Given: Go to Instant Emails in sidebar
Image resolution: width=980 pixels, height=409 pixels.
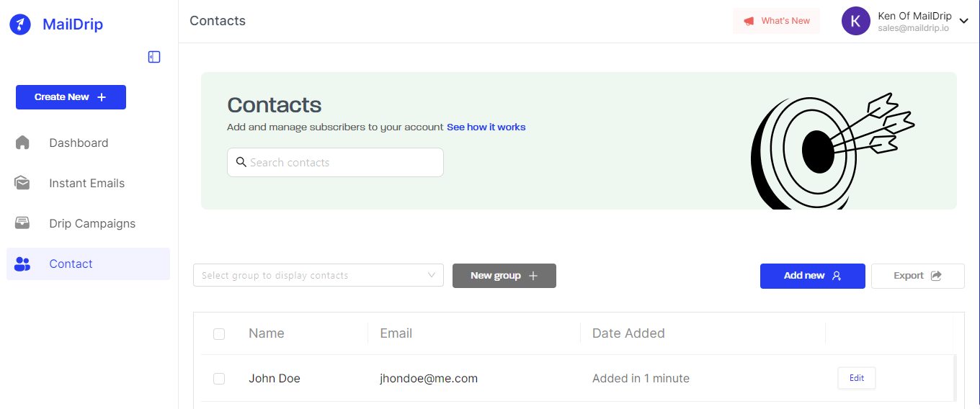Looking at the screenshot, I should point(88,183).
